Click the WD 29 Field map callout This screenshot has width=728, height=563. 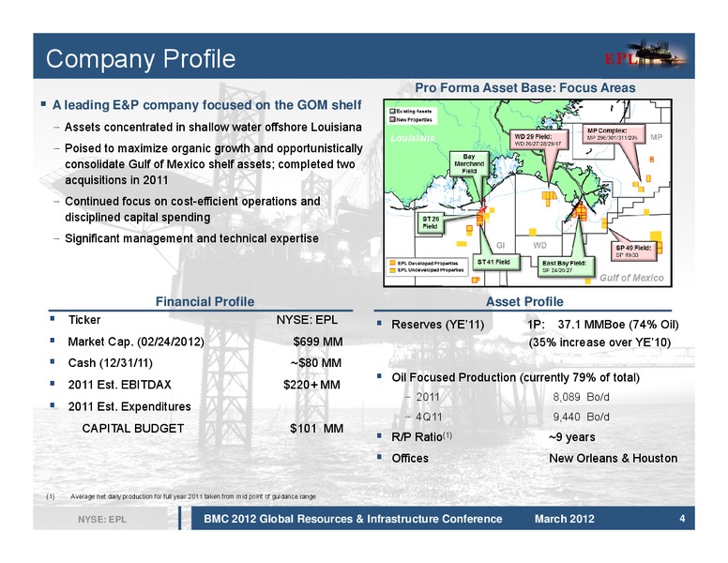pos(538,140)
